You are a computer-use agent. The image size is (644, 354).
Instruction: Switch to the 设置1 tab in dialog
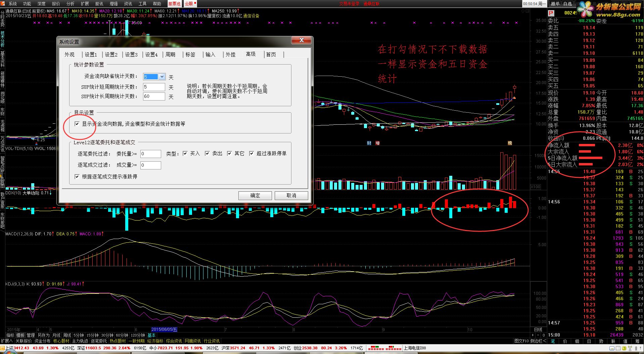click(x=91, y=54)
